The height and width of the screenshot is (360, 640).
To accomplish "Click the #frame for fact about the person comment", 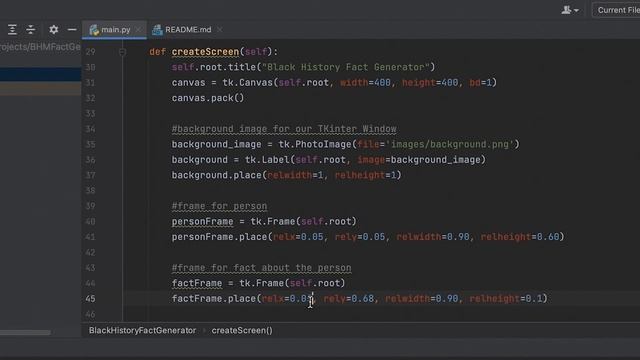I will [261, 268].
